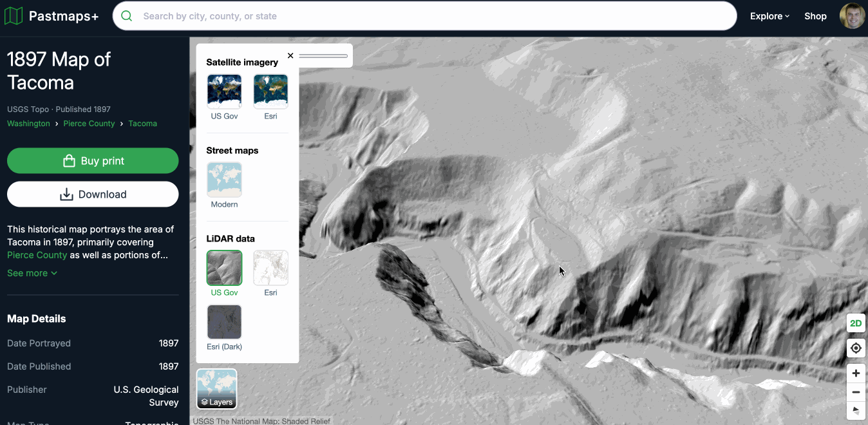The width and height of the screenshot is (868, 425).
Task: Toggle the 2D map view
Action: click(856, 323)
